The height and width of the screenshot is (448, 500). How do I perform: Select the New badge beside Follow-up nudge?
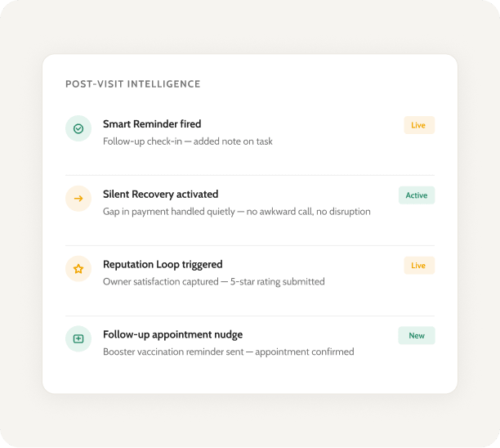(x=417, y=335)
